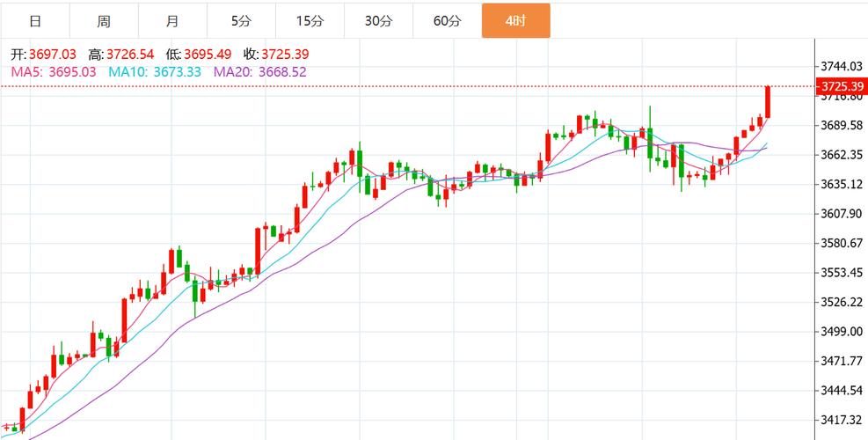Click the highlighted 4时 tab

(x=516, y=21)
